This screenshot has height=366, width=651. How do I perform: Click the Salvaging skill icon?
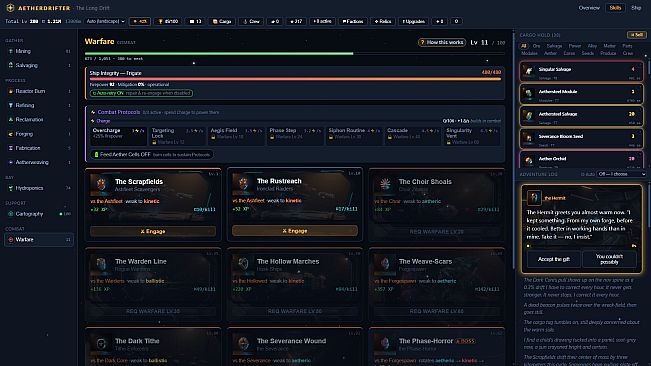click(11, 65)
